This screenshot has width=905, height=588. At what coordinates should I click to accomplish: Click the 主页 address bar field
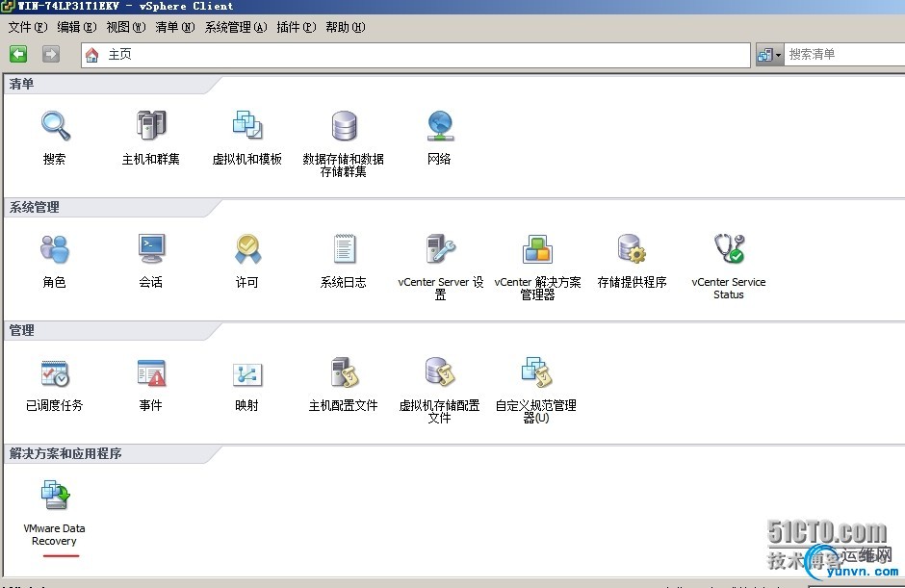(416, 55)
